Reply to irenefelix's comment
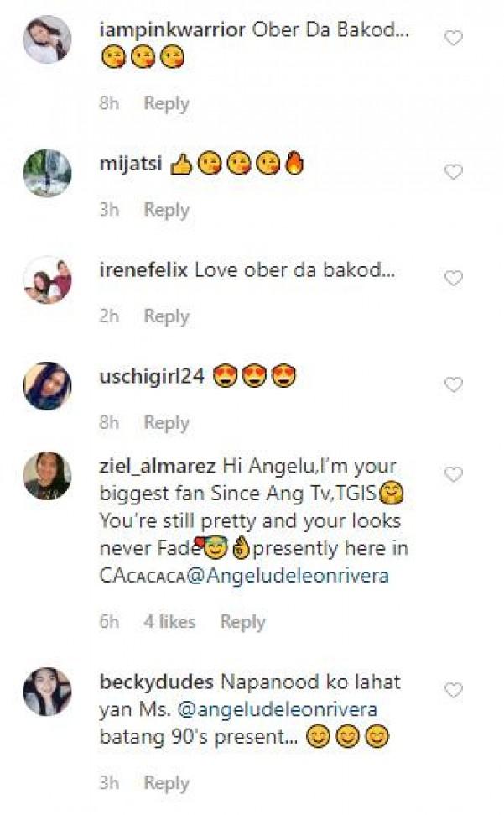 [166, 316]
